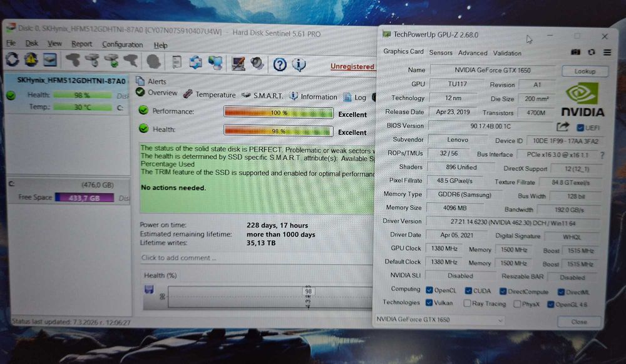Switch to GPU-Z Advanced tab

coord(473,53)
